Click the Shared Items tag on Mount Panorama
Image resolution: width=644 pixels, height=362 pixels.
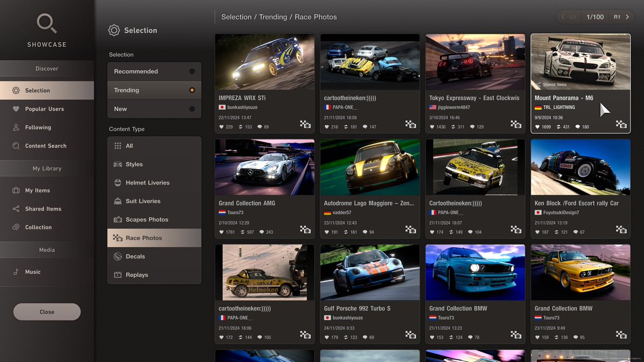tap(551, 85)
